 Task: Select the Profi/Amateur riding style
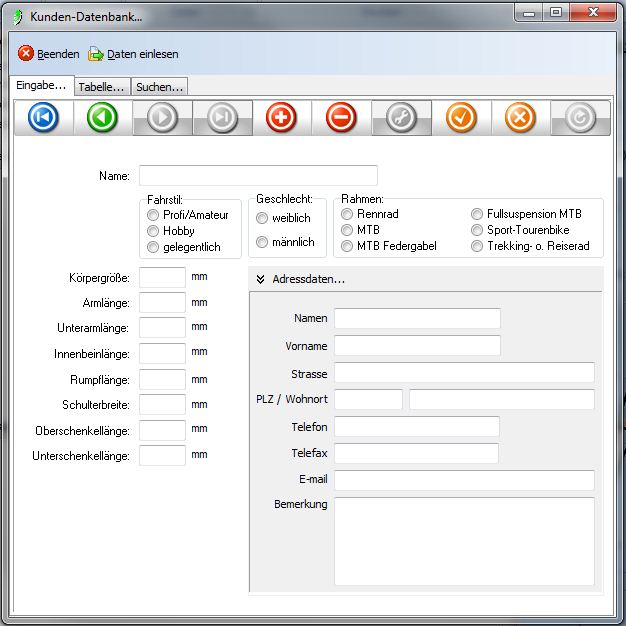click(x=153, y=215)
